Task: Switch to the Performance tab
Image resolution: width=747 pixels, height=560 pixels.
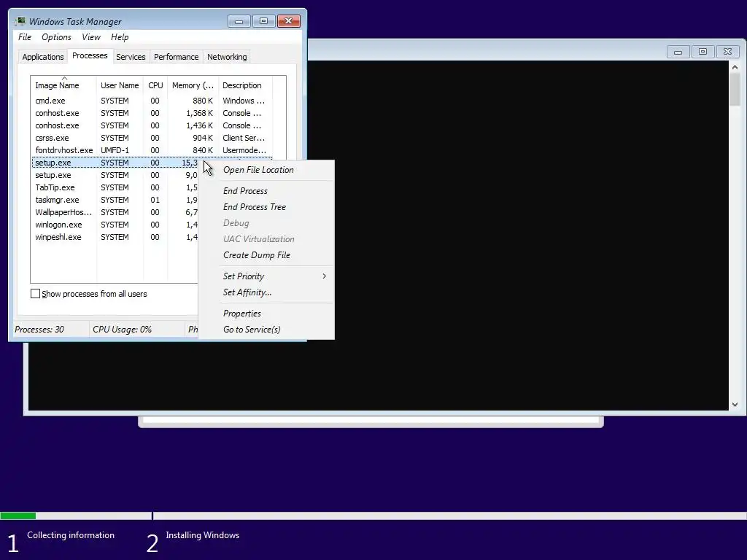Action: click(x=177, y=57)
